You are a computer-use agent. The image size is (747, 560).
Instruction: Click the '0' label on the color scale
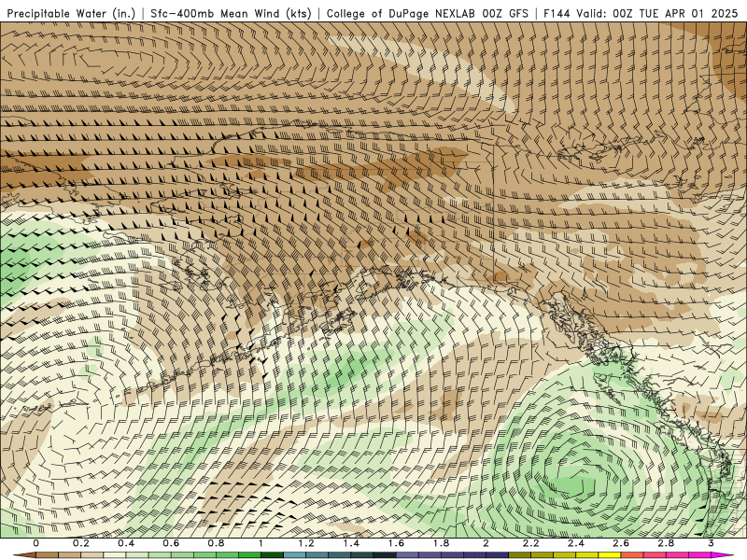tap(36, 543)
